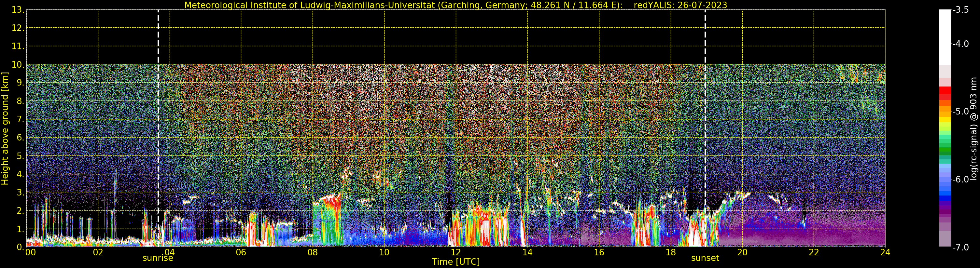Viewport: 980px width, 268px height.
Task: Click the '8.' height axis tick label
Action: pos(20,101)
